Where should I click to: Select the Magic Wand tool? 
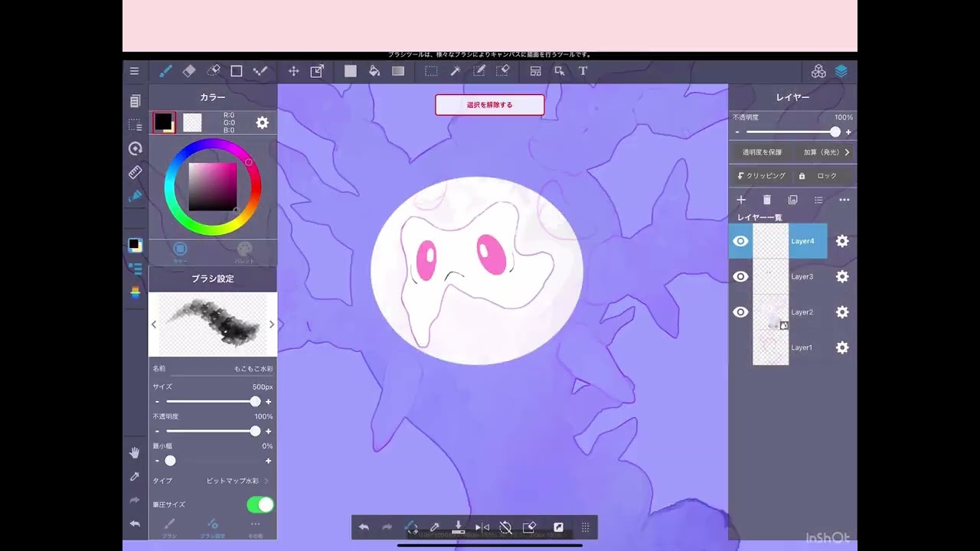pyautogui.click(x=456, y=71)
